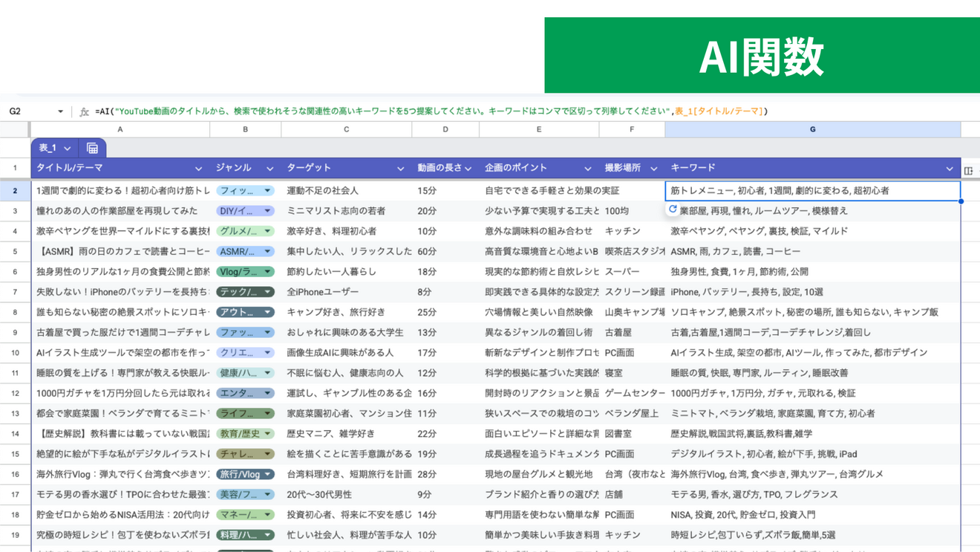
Task: Open the 動画の長さ column header dropdown
Action: point(468,169)
